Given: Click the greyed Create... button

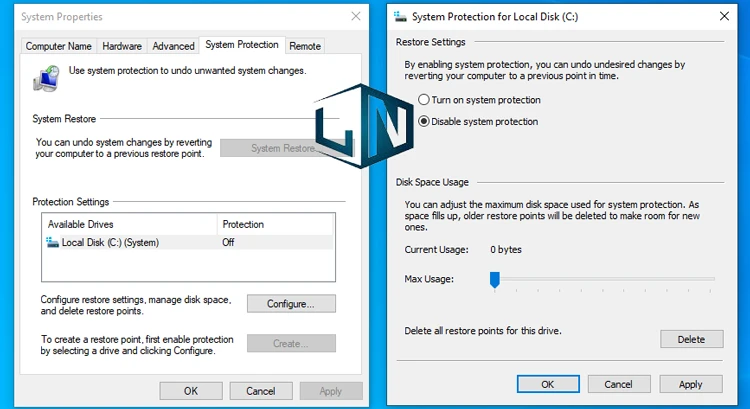Looking at the screenshot, I should coord(291,343).
